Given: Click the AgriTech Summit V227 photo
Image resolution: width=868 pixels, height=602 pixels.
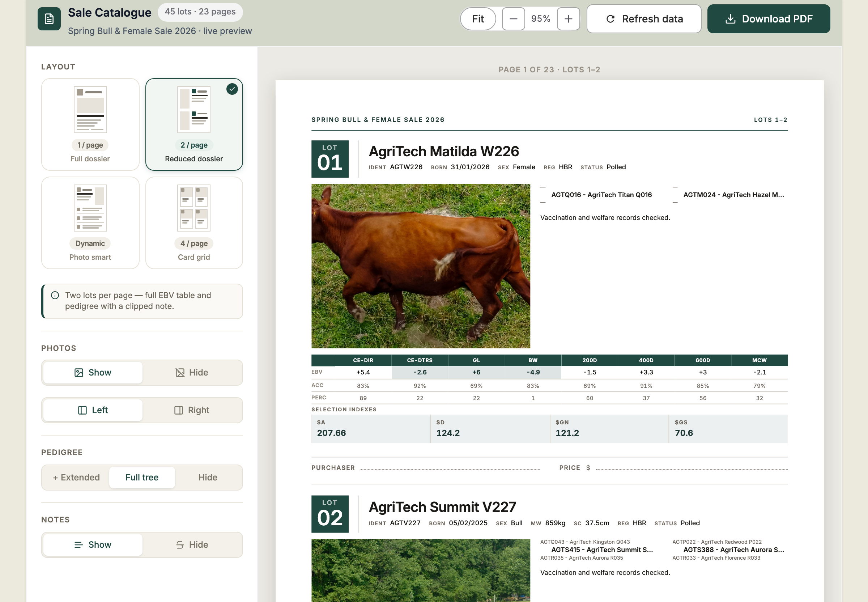Looking at the screenshot, I should click(421, 570).
